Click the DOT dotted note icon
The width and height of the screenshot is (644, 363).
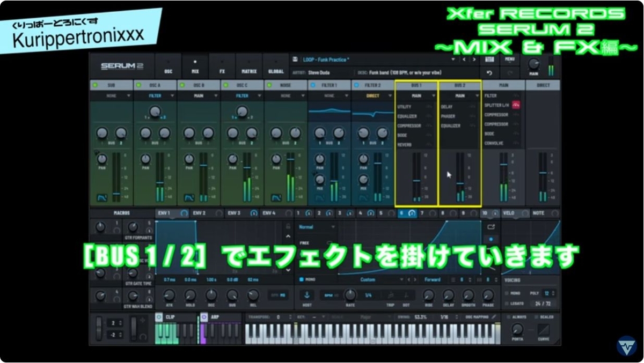[407, 295]
